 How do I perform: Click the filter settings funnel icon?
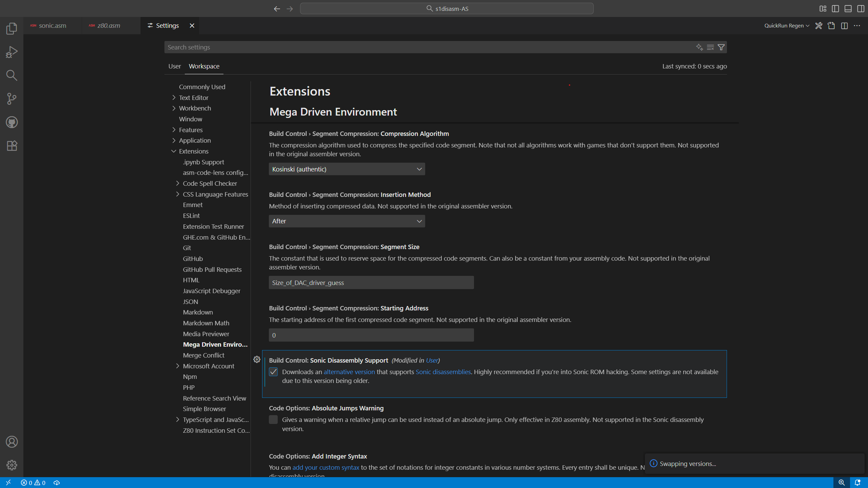pyautogui.click(x=721, y=47)
